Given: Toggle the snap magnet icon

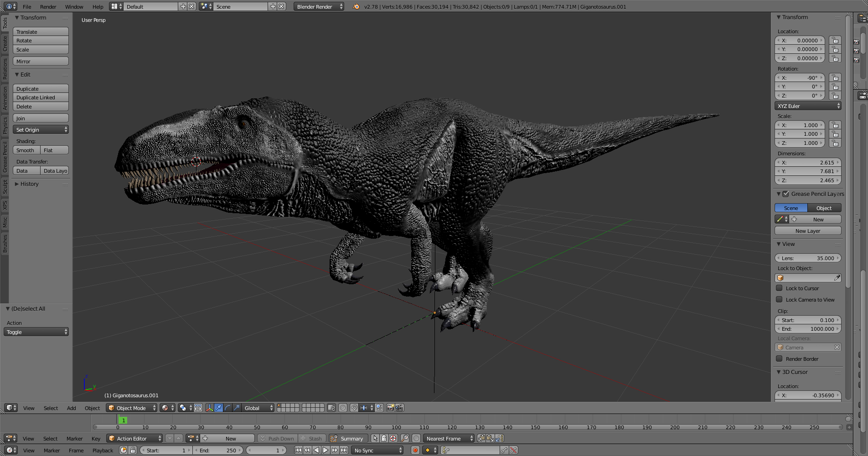Looking at the screenshot, I should [354, 408].
